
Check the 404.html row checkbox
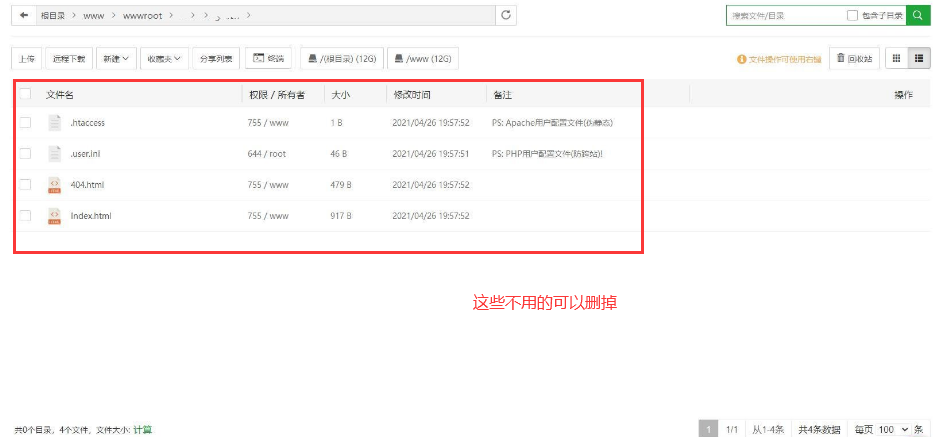25,184
